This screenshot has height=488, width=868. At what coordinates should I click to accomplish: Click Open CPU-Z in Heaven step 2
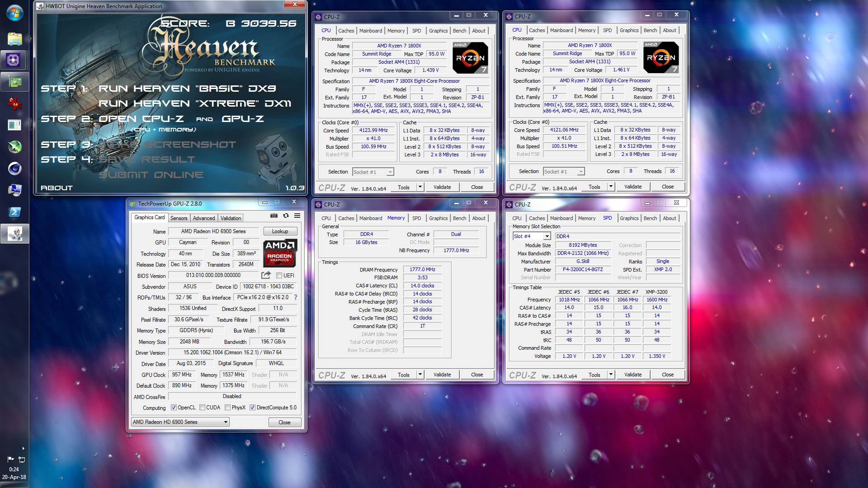(141, 119)
